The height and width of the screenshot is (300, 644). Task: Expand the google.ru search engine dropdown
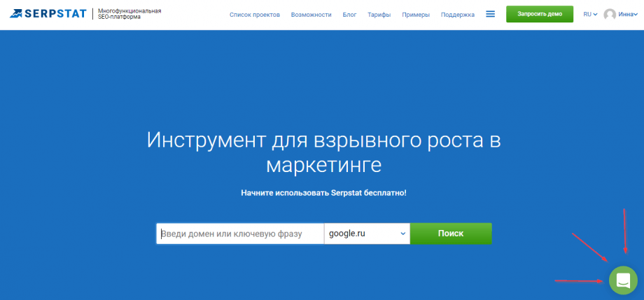(x=367, y=234)
